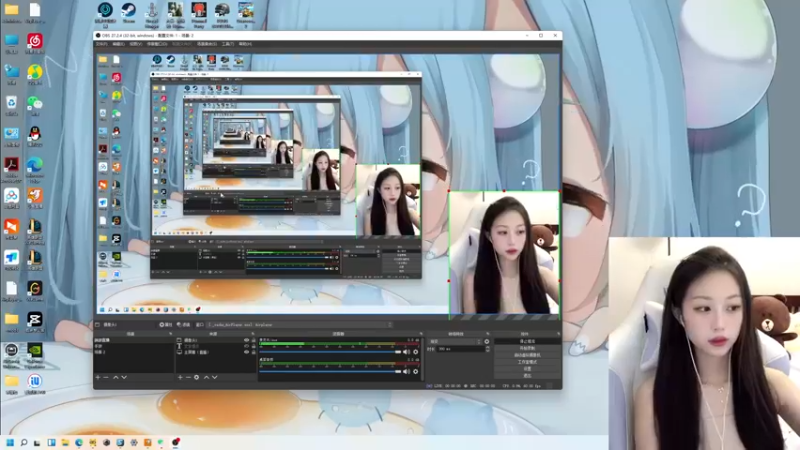This screenshot has width=800, height=450.
Task: Add a new scene with the plus icon
Action: pyautogui.click(x=98, y=378)
